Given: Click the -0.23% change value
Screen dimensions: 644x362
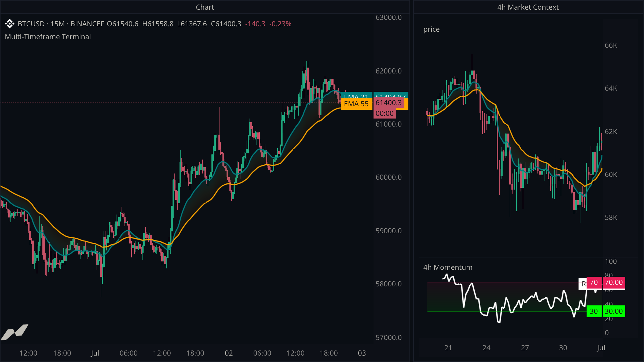Looking at the screenshot, I should point(280,24).
